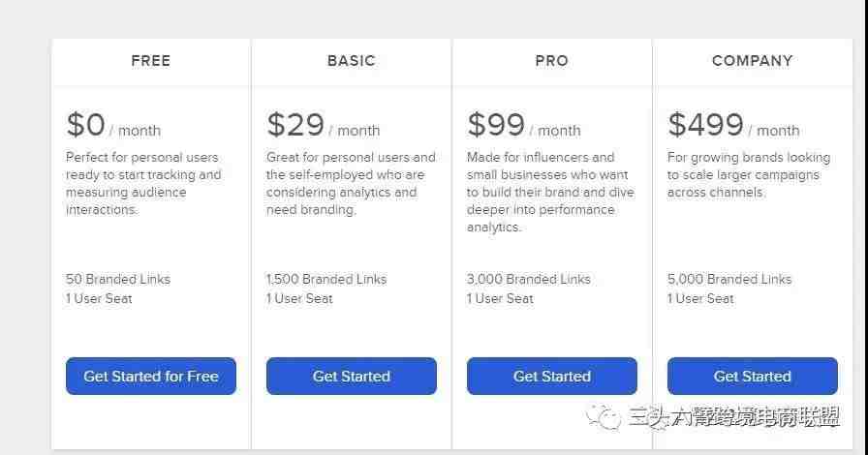Click the $29 / month price
The image size is (868, 455).
(324, 125)
